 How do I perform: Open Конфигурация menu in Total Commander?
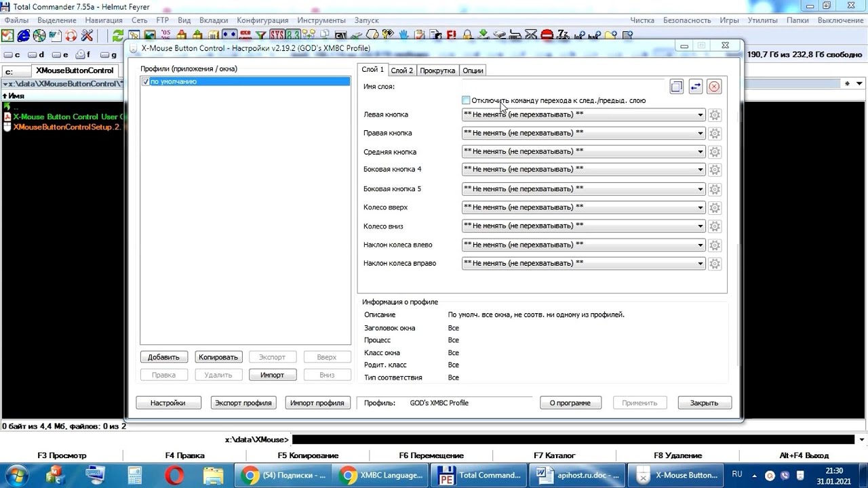262,20
